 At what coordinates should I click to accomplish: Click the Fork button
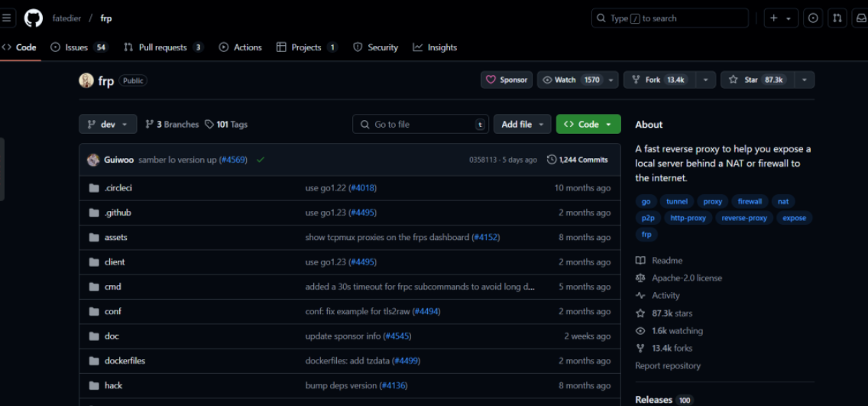coord(659,80)
